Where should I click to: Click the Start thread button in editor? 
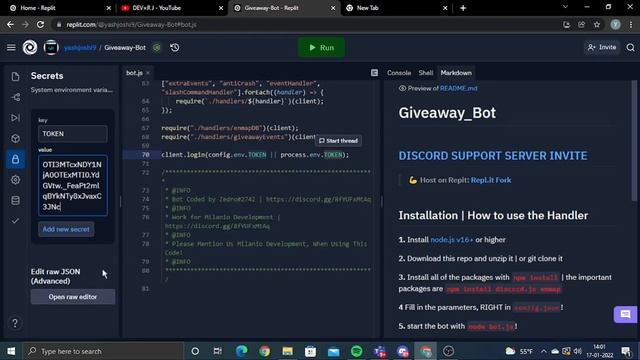(x=338, y=141)
